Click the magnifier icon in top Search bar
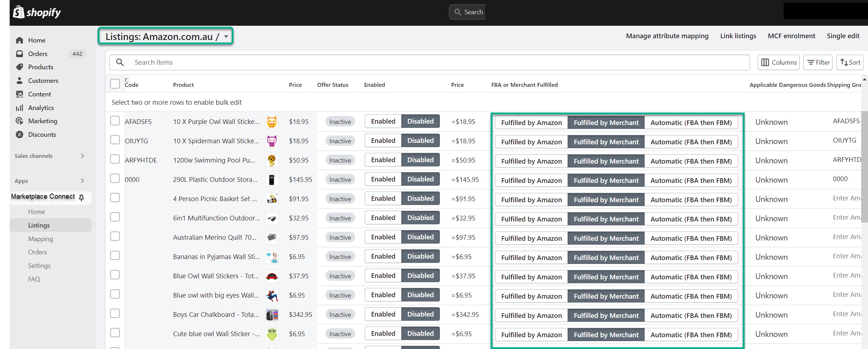Viewport: 868px width, 349px height. [x=458, y=12]
